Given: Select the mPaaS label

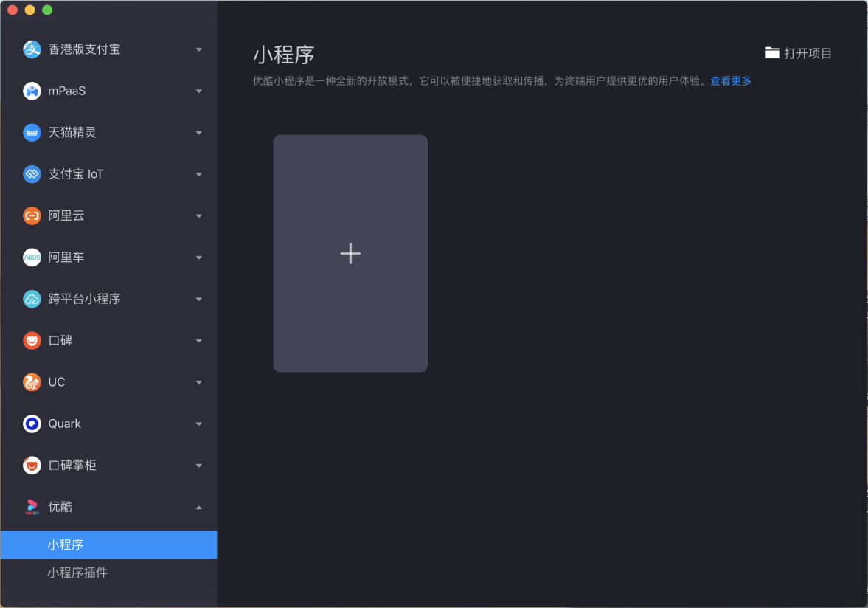Looking at the screenshot, I should click(67, 91).
